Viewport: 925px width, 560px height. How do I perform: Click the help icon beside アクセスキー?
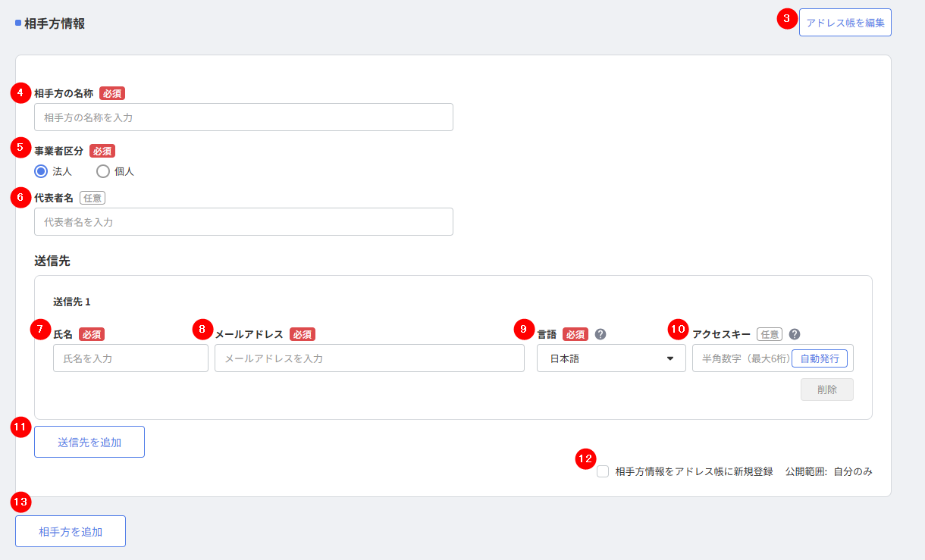[795, 334]
